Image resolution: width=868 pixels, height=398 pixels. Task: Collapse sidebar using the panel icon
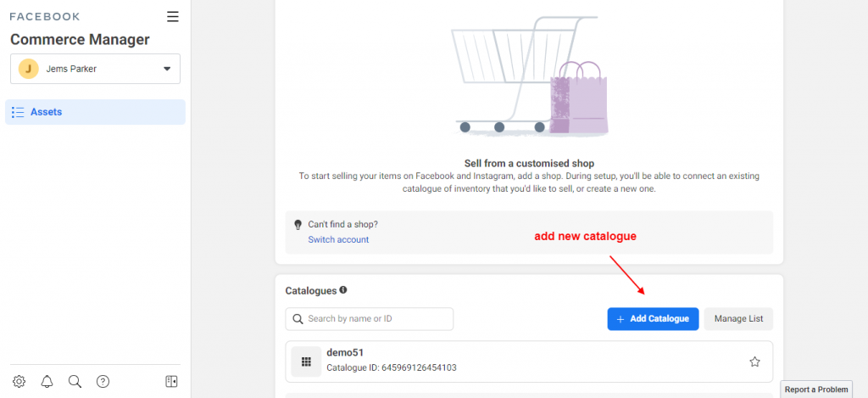(x=171, y=381)
